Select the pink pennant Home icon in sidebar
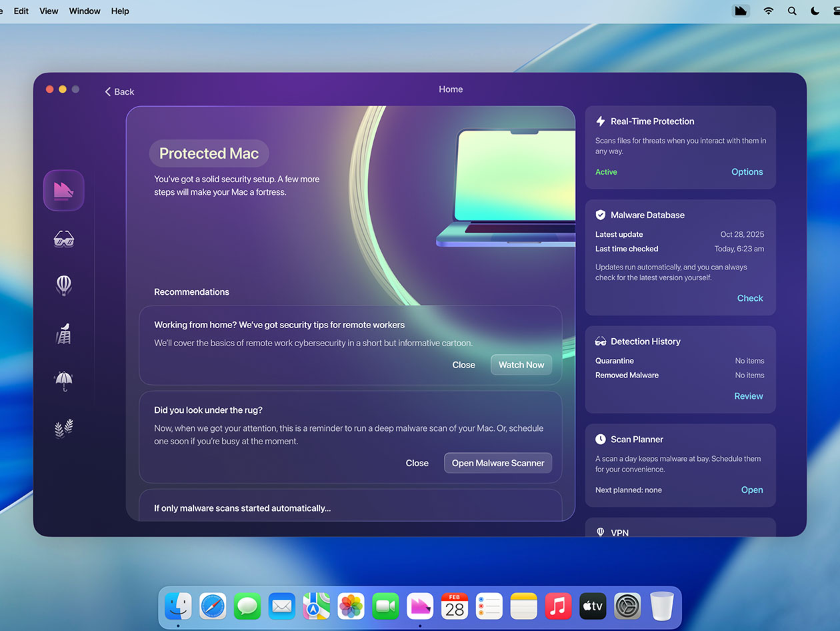This screenshot has width=840, height=631. pyautogui.click(x=63, y=190)
